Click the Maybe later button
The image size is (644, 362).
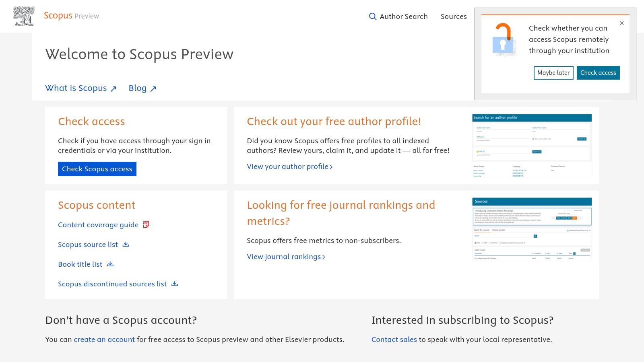coord(553,73)
